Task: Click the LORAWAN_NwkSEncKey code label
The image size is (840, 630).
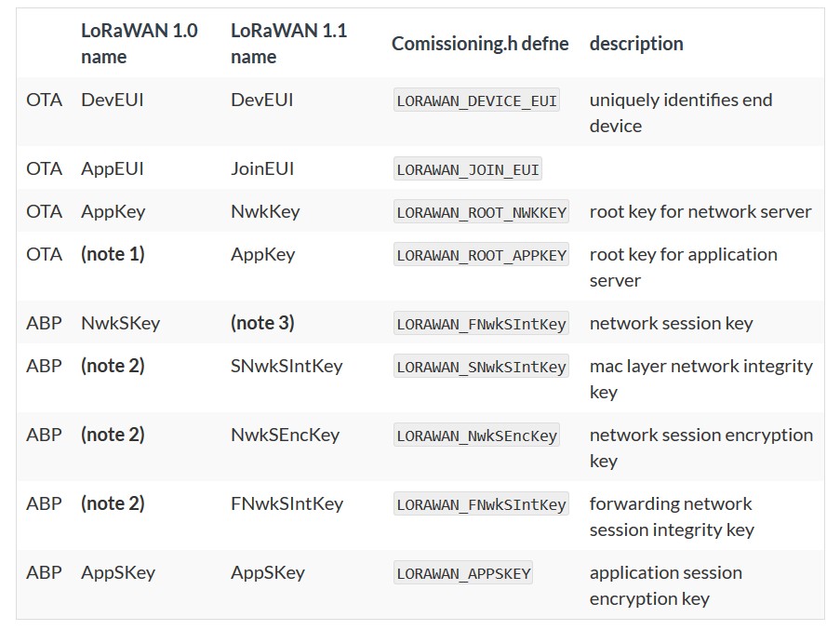Action: click(x=476, y=435)
